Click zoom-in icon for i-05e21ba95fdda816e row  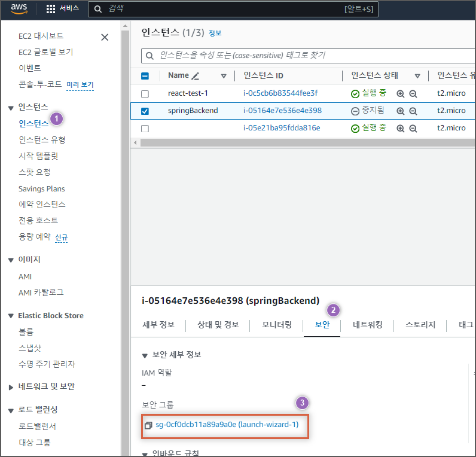pyautogui.click(x=401, y=129)
